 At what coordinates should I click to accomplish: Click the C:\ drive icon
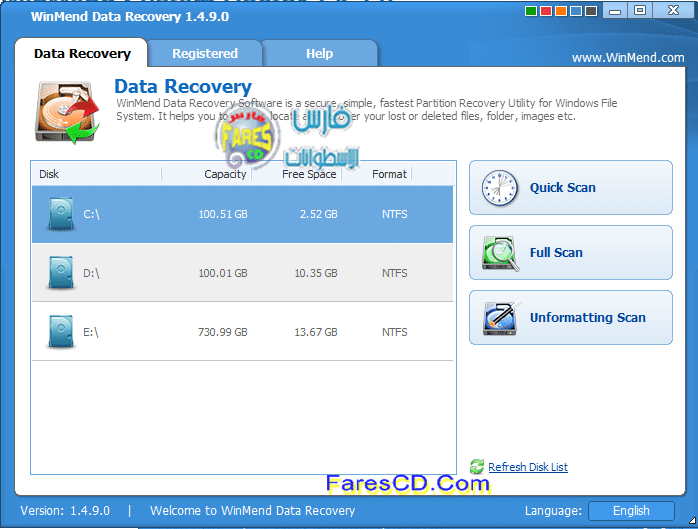61,214
